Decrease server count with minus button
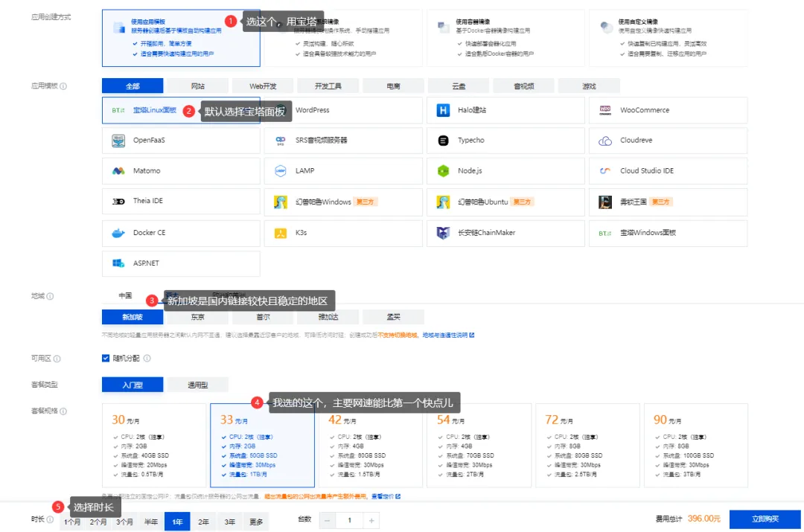This screenshot has width=804, height=532. (x=327, y=521)
